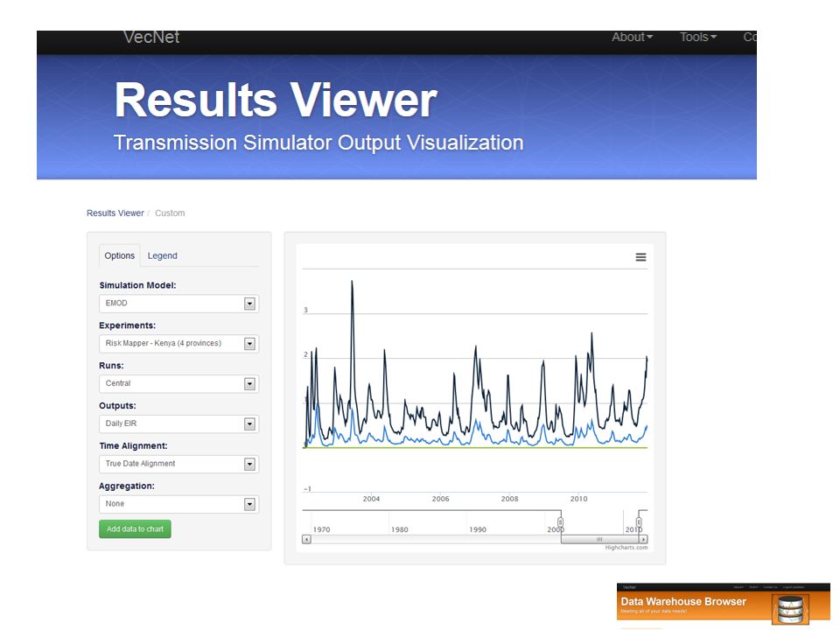
Task: Expand the Outputs dropdown showing Daily EIR
Action: click(178, 423)
